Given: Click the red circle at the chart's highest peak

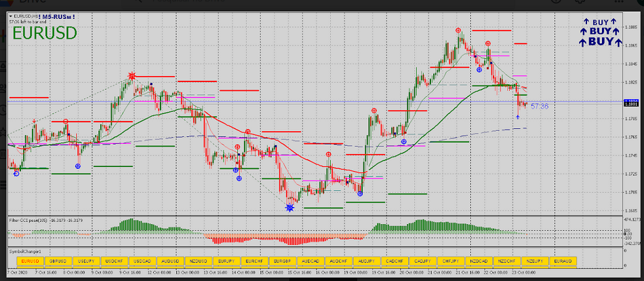Looking at the screenshot, I should click(458, 31).
